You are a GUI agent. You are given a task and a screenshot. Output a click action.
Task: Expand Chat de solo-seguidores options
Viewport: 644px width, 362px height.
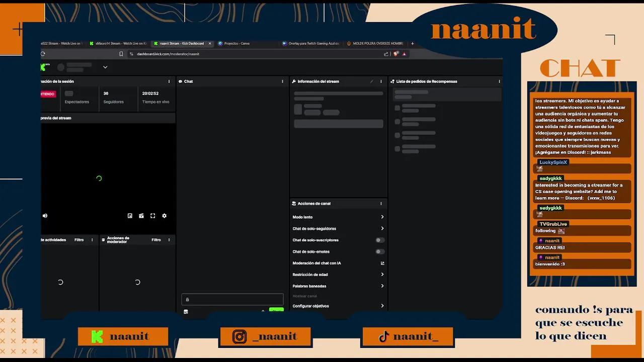(x=382, y=229)
